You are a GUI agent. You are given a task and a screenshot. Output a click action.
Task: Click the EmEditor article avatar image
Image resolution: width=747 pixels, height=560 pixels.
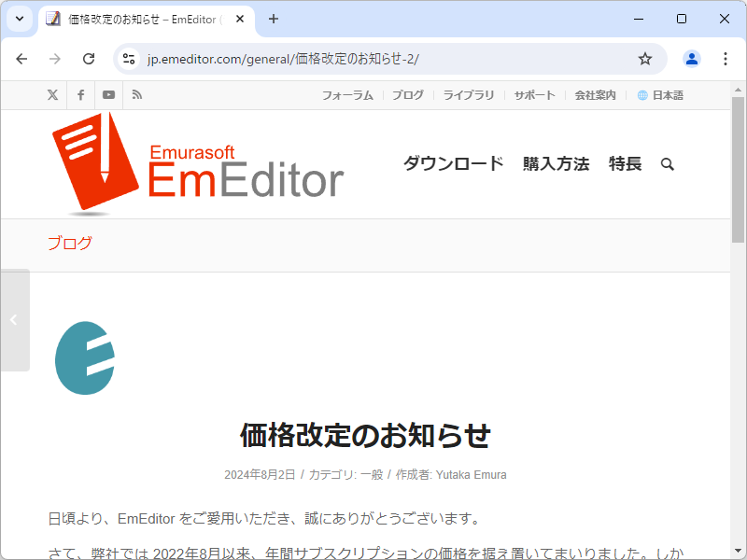[x=85, y=358]
